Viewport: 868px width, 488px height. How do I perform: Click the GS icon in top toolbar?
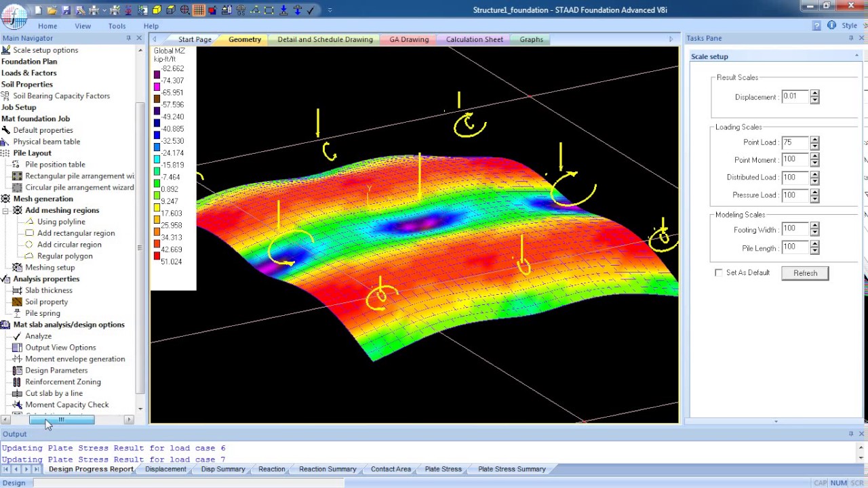pos(241,10)
